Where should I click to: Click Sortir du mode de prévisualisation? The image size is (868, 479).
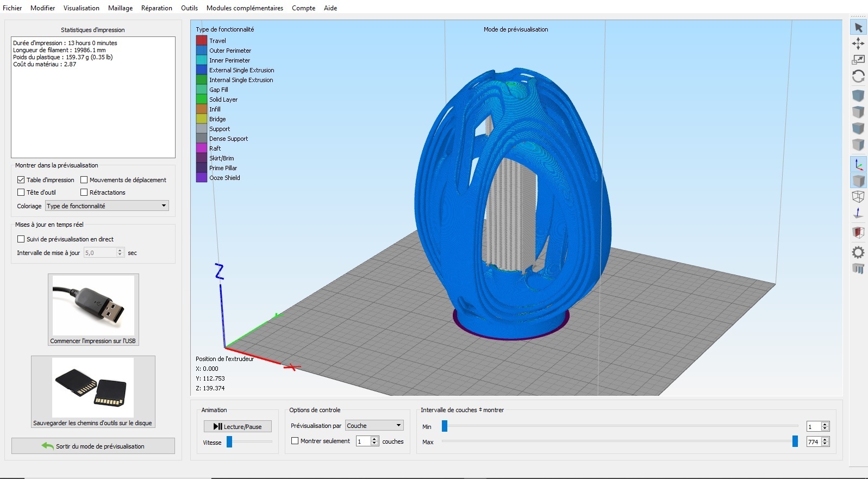click(93, 446)
